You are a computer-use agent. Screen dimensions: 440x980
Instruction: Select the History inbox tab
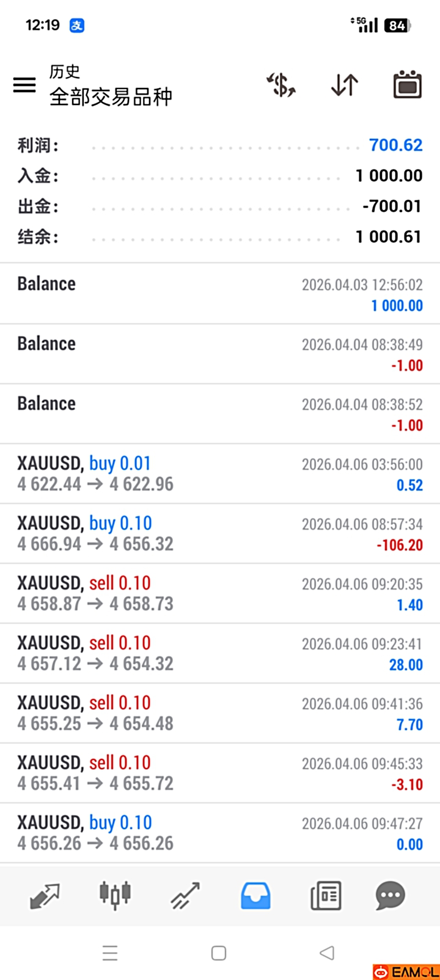coord(255,896)
